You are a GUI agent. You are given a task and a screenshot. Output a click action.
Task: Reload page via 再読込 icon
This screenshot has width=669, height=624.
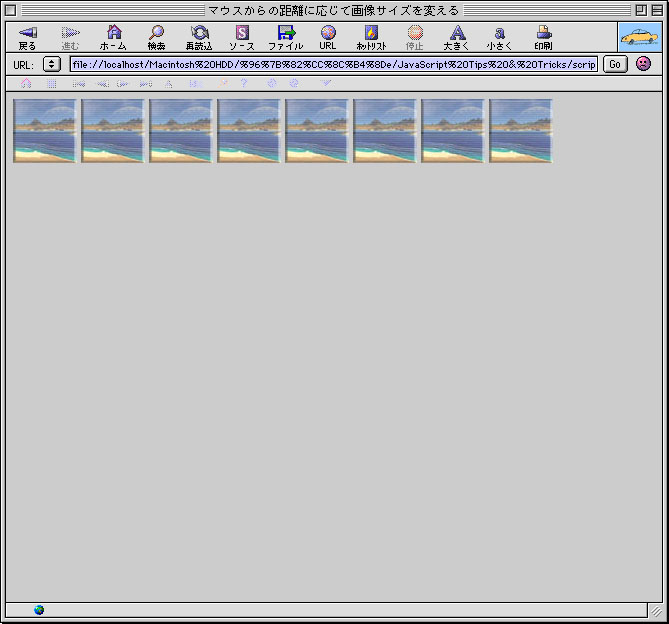(x=199, y=38)
